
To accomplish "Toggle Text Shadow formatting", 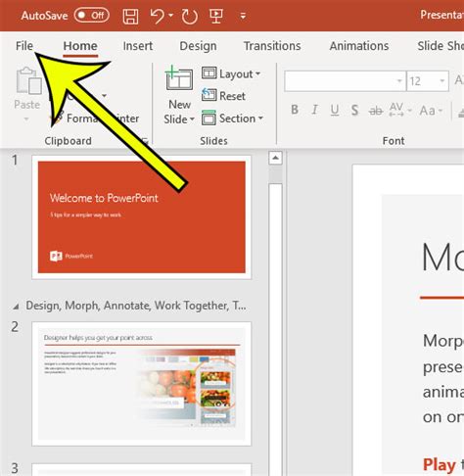I will tap(354, 110).
